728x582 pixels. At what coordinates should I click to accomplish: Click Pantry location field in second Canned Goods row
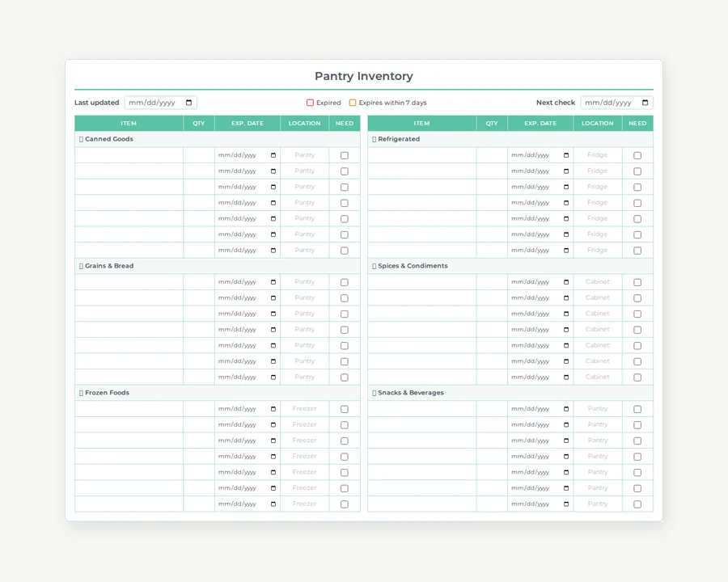(x=305, y=171)
